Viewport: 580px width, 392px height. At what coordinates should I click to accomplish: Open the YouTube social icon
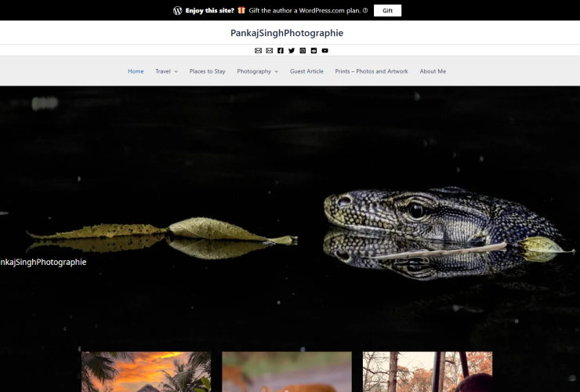coord(324,50)
